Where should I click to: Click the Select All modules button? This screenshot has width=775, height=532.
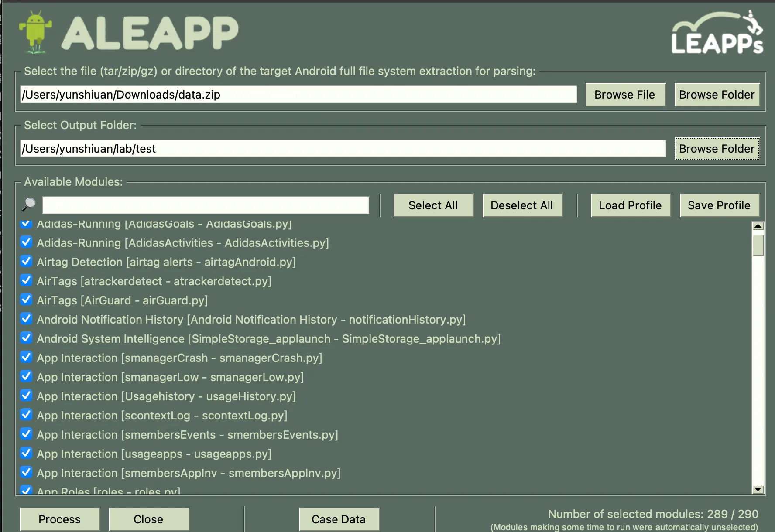pyautogui.click(x=433, y=205)
